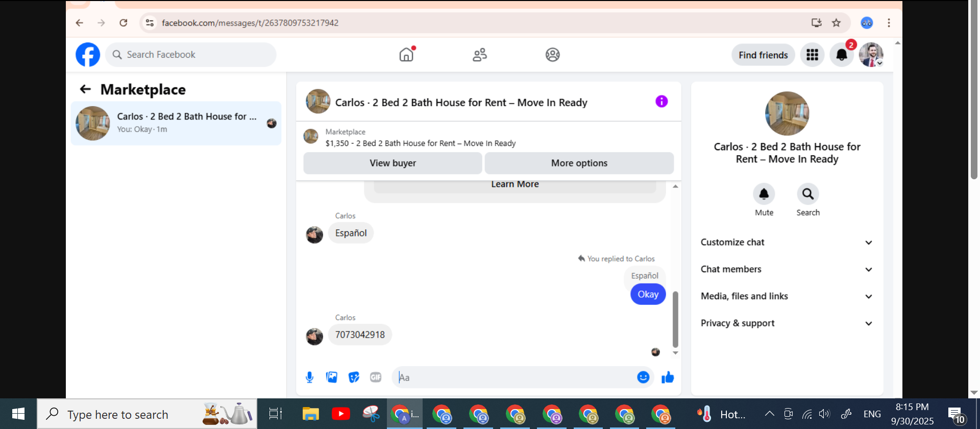980x429 pixels.
Task: Focus the Search Facebook field
Action: click(191, 55)
